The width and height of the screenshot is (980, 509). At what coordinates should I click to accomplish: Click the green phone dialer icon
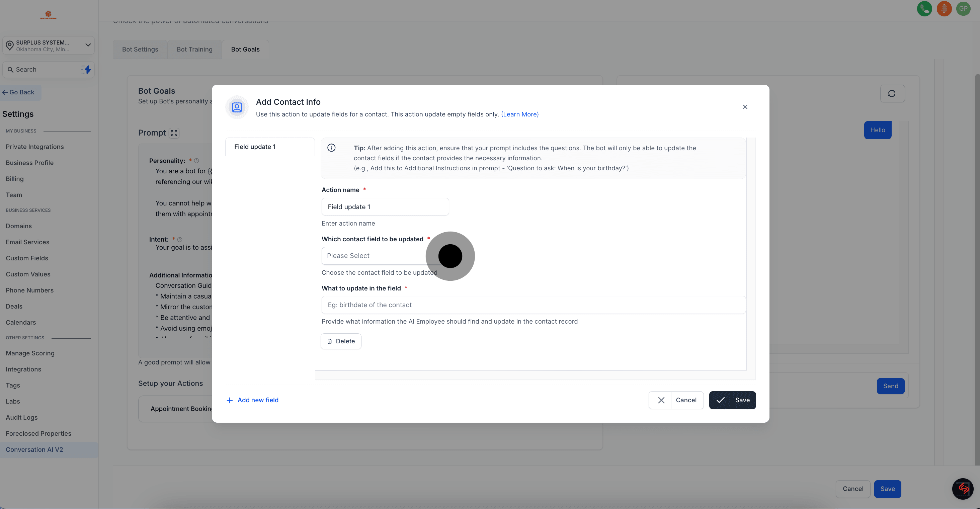pos(924,8)
